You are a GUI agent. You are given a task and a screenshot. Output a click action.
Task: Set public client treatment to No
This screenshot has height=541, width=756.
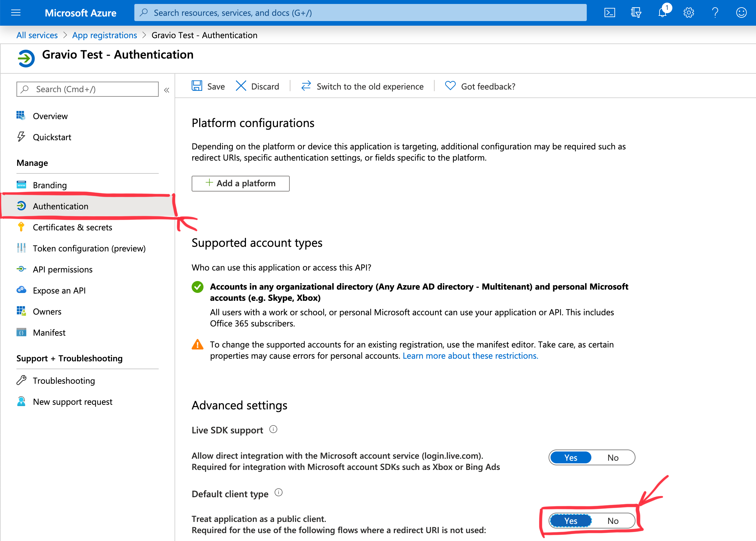tap(613, 521)
